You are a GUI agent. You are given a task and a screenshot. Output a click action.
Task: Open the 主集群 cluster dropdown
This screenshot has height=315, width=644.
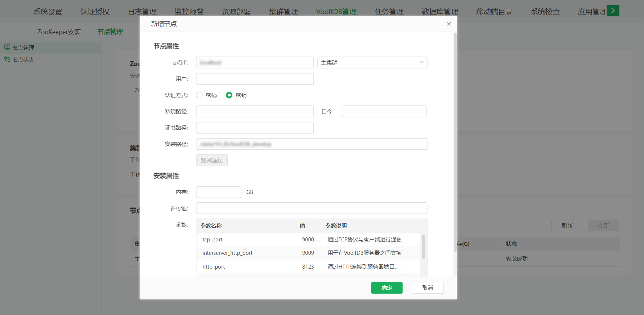click(x=372, y=62)
